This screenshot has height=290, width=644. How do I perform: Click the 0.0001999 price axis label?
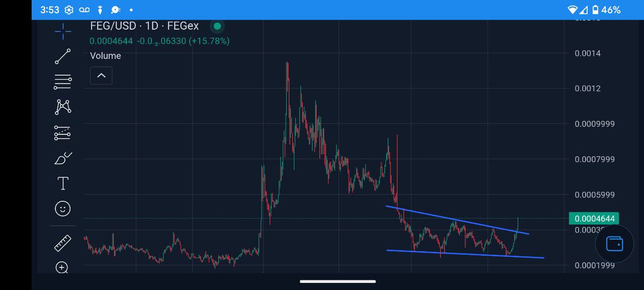click(x=594, y=265)
